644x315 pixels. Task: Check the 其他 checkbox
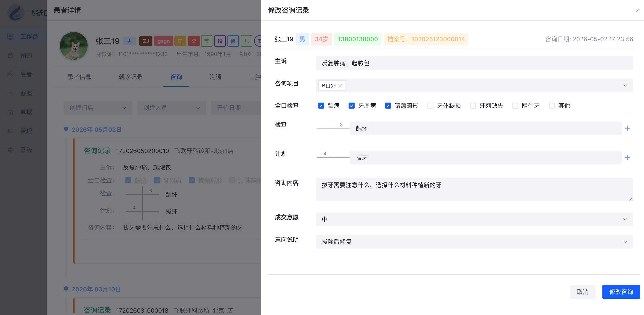pos(552,106)
